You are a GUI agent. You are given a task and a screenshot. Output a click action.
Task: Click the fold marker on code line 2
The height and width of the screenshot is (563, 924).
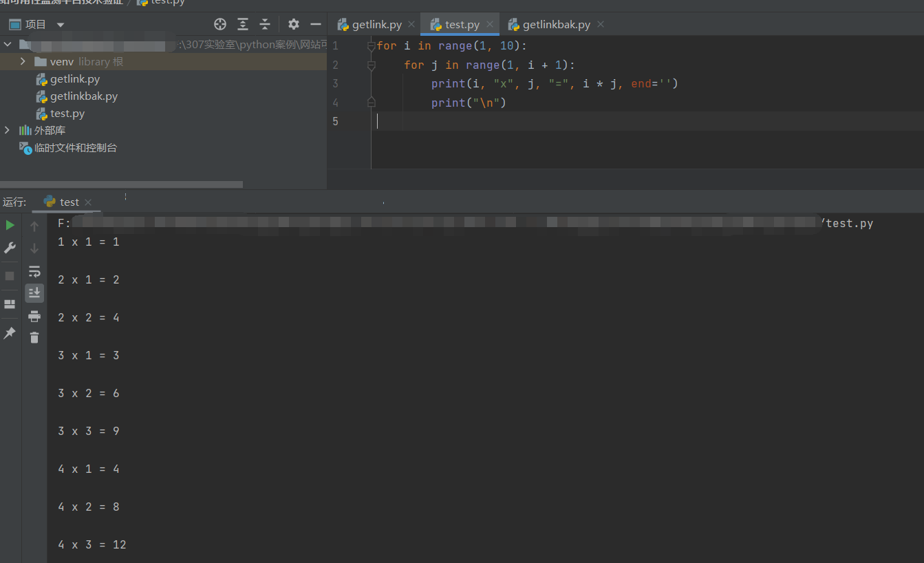(372, 65)
